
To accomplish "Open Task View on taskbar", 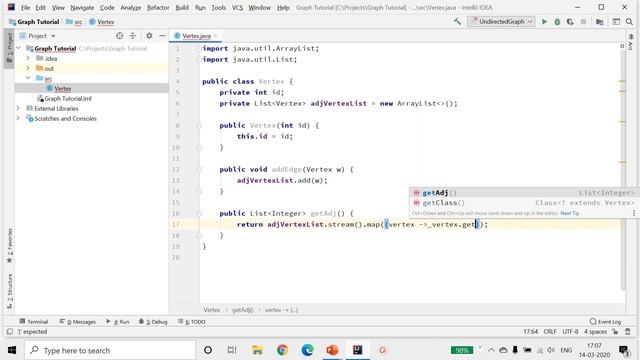I will [x=232, y=350].
